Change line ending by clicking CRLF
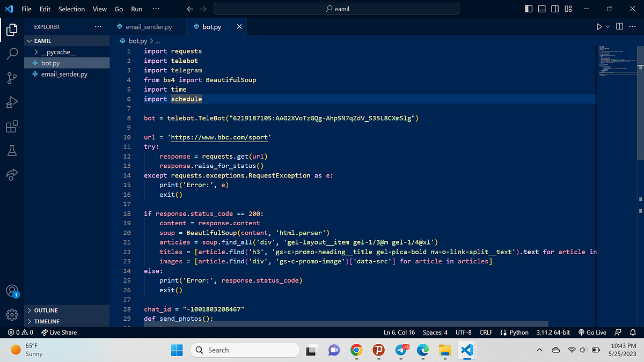 tap(486, 332)
